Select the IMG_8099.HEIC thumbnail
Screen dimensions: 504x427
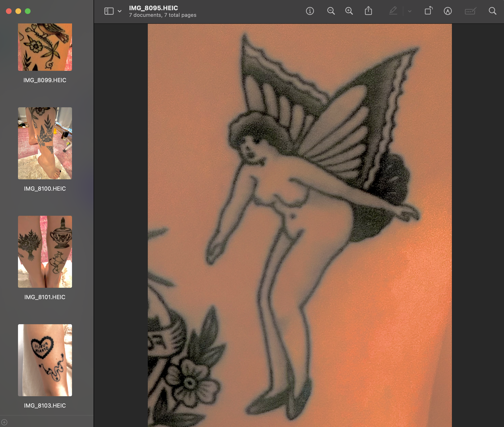tap(45, 47)
